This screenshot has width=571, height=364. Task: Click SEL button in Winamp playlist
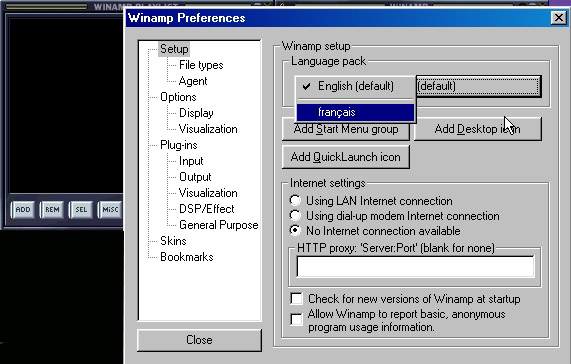(81, 210)
